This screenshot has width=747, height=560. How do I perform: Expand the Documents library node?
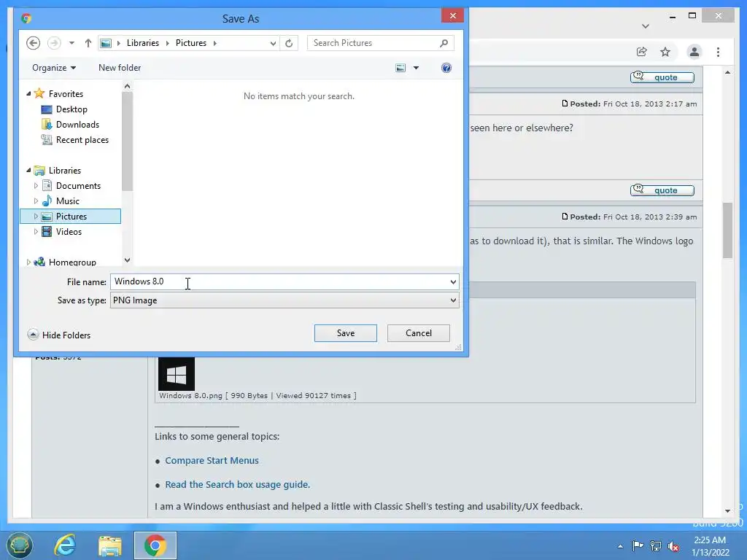click(x=36, y=186)
